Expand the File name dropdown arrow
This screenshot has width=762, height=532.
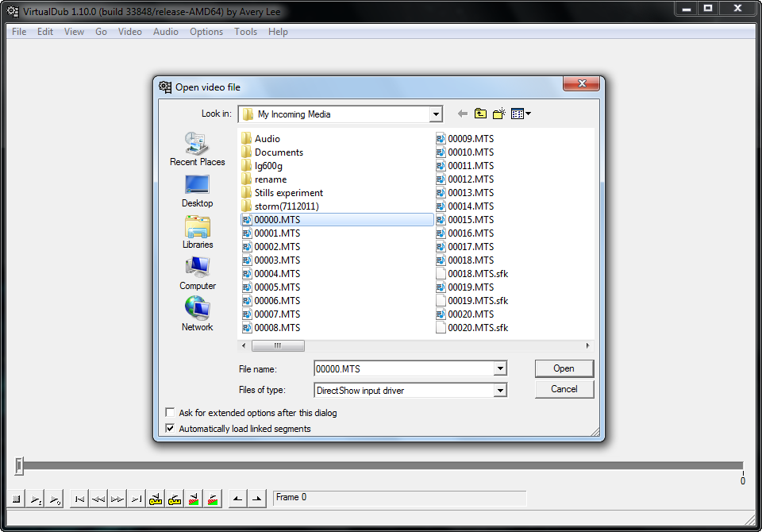tap(501, 368)
